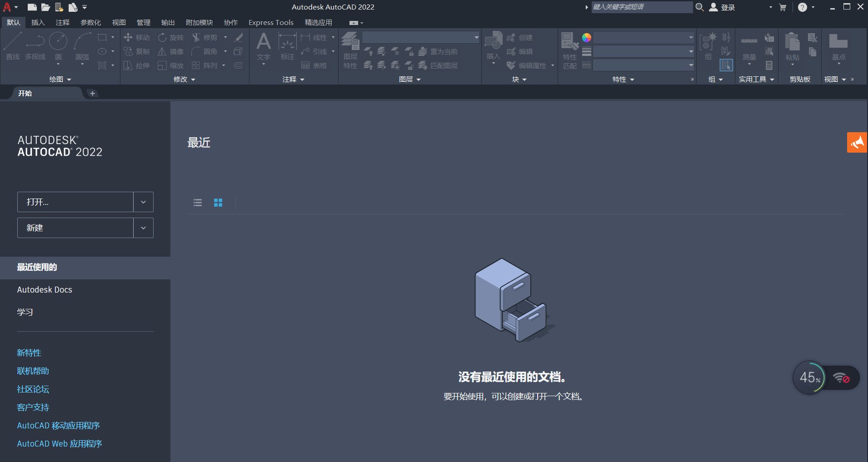Click the Rotate (旋转) tool
Image resolution: width=868 pixels, height=462 pixels.
[171, 37]
